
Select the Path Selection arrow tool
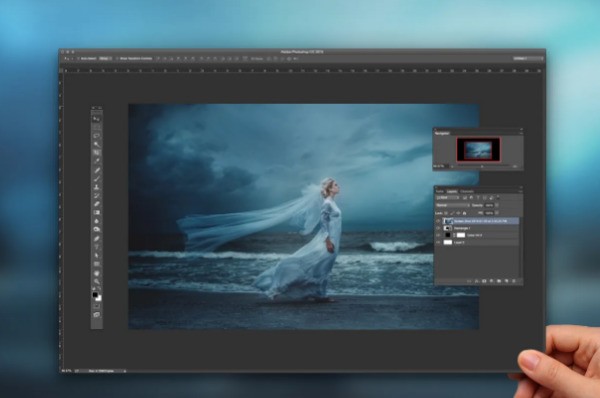(x=97, y=255)
